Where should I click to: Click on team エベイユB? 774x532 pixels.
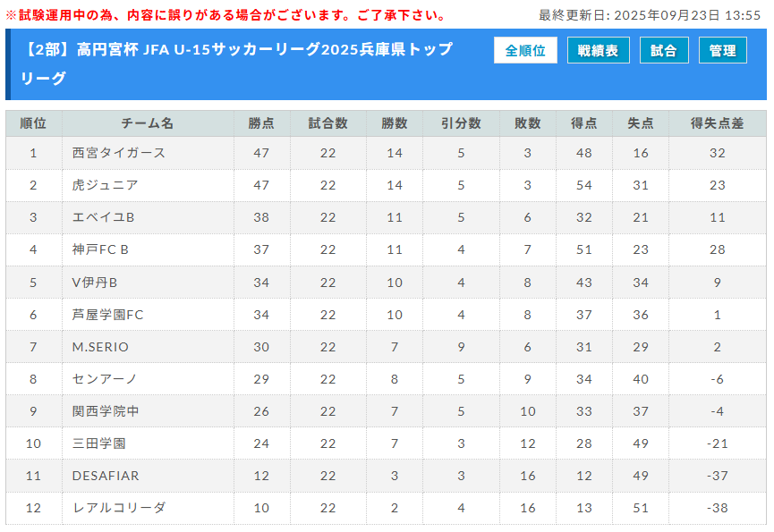(x=103, y=217)
